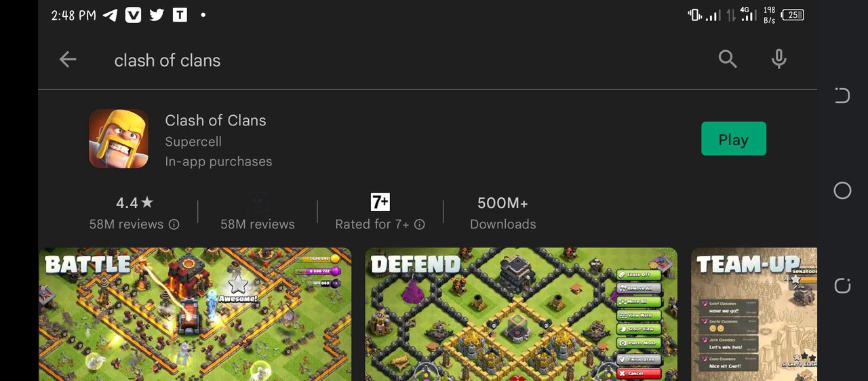Open the Clash of Clans app icon
The height and width of the screenshot is (381, 868).
[119, 139]
